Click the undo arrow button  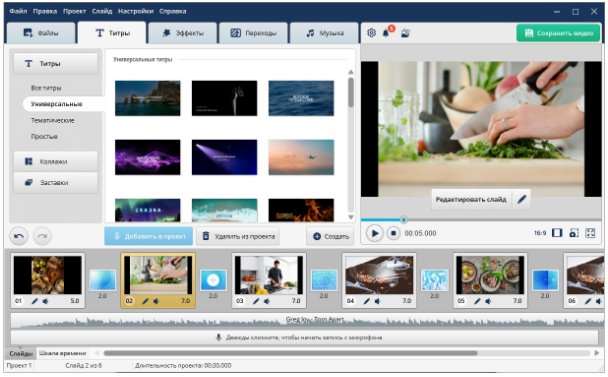point(19,236)
